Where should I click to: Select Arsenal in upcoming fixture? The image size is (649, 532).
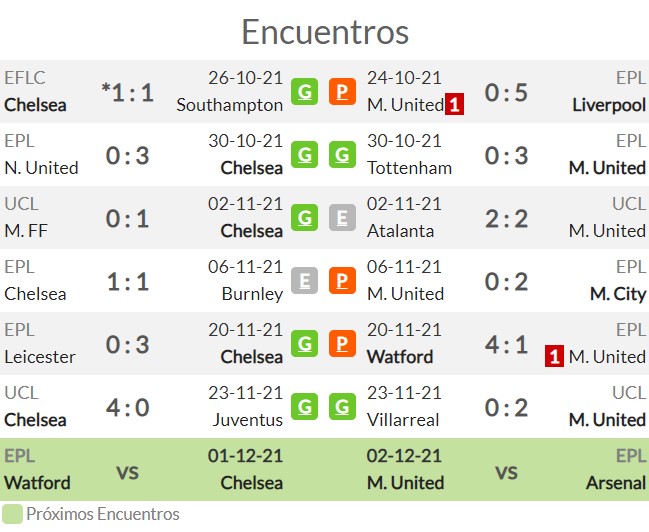click(x=616, y=483)
